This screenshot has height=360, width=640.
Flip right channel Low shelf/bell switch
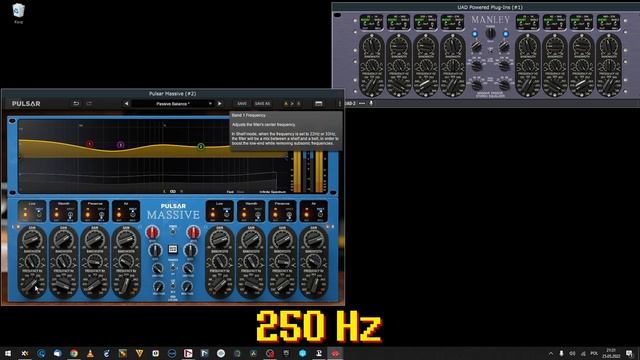point(227,214)
